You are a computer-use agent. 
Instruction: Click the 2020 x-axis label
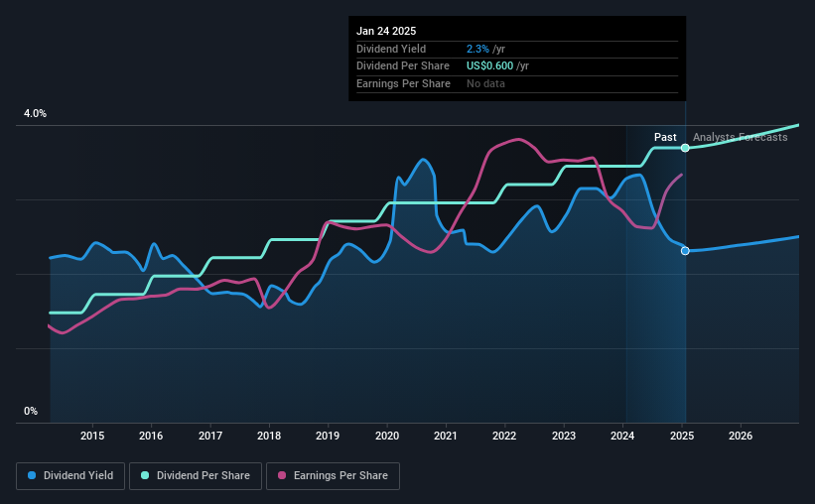tap(387, 436)
